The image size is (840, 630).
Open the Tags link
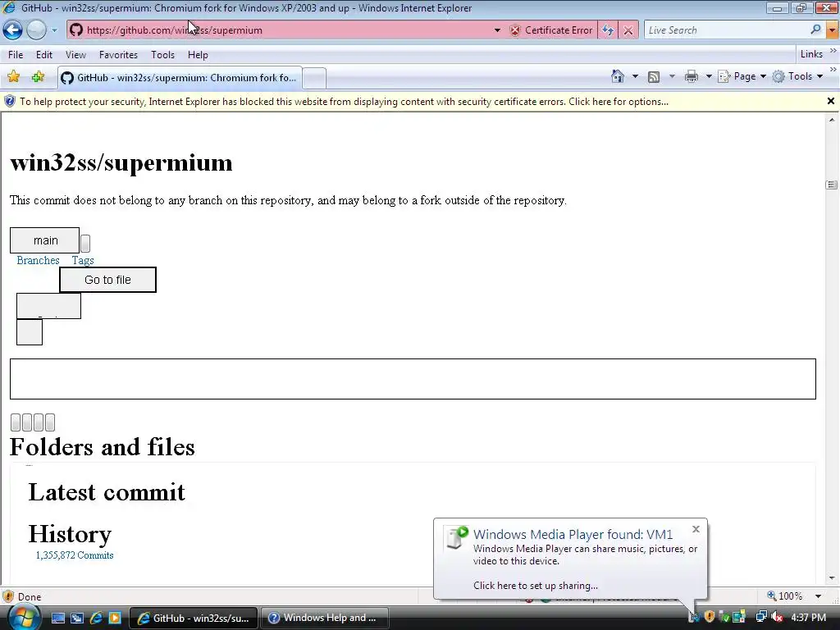pos(83,260)
